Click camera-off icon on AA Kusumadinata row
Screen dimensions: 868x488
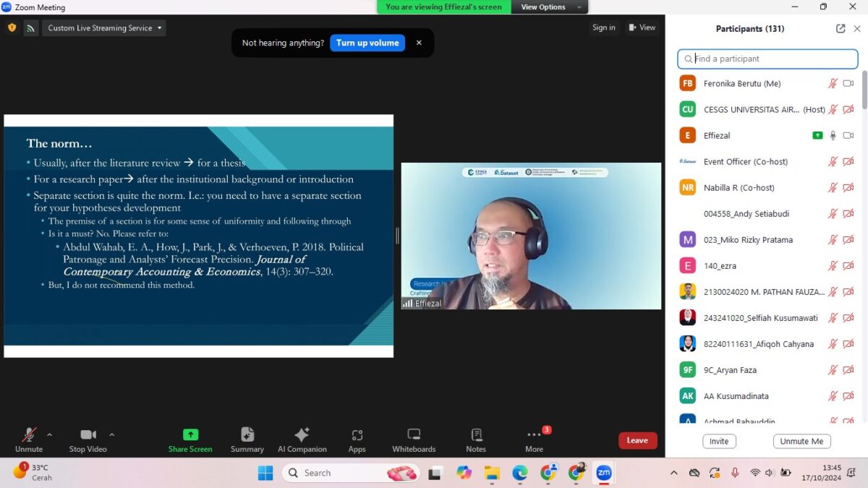click(x=848, y=396)
